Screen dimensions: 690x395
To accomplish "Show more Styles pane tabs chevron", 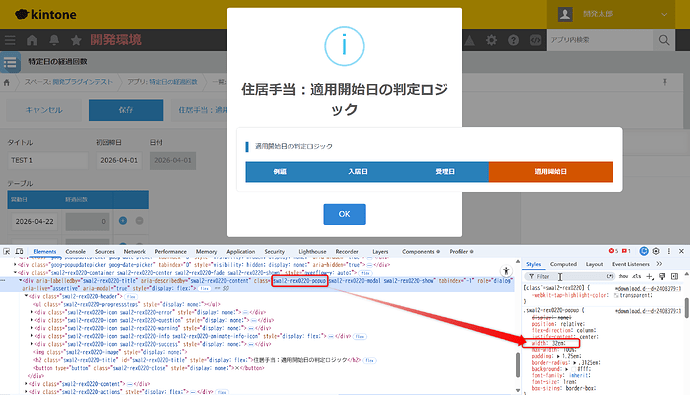I will [659, 264].
